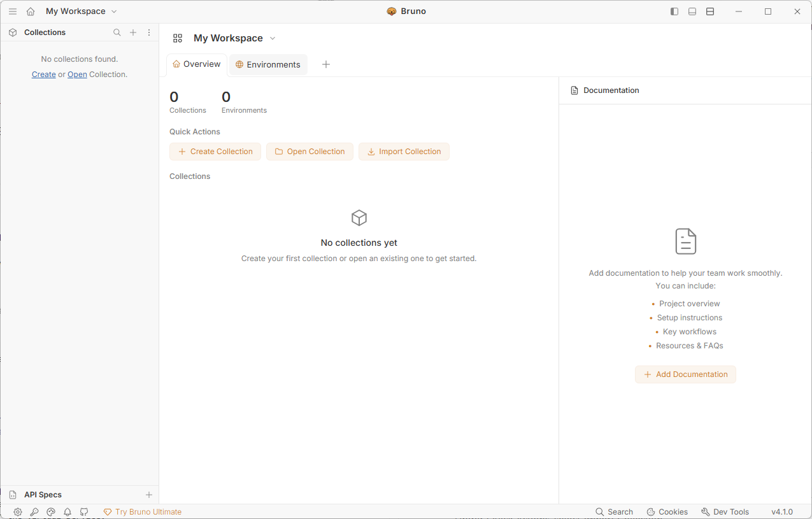Click the GitHub icon in status bar
This screenshot has height=519, width=812.
pyautogui.click(x=84, y=512)
